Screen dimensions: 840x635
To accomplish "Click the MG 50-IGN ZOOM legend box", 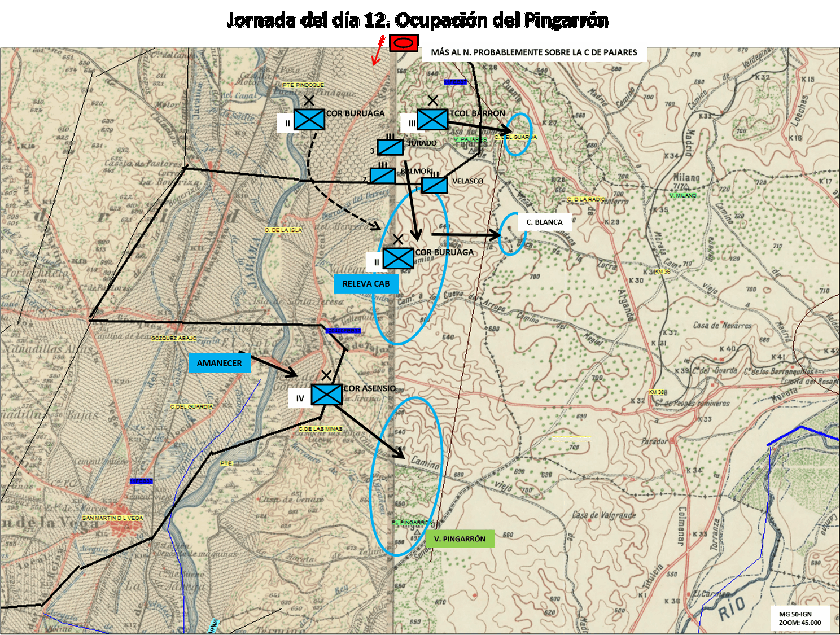I will pos(800,618).
